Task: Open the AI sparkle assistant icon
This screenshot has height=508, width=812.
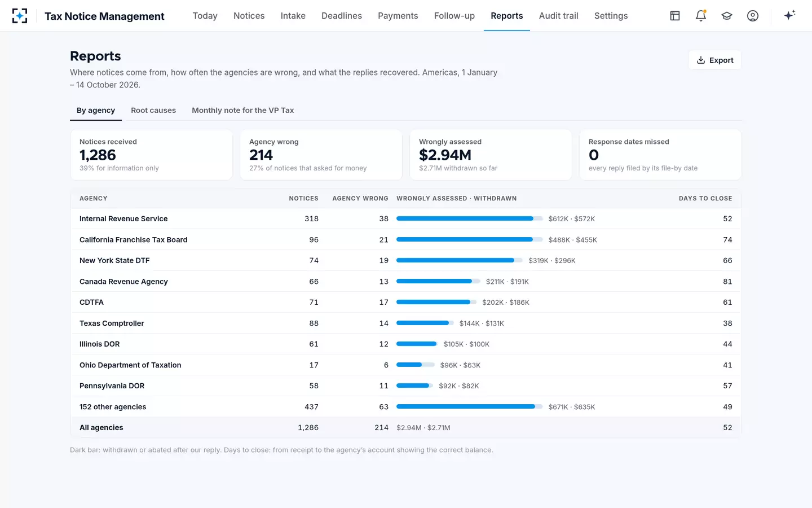Action: click(789, 16)
